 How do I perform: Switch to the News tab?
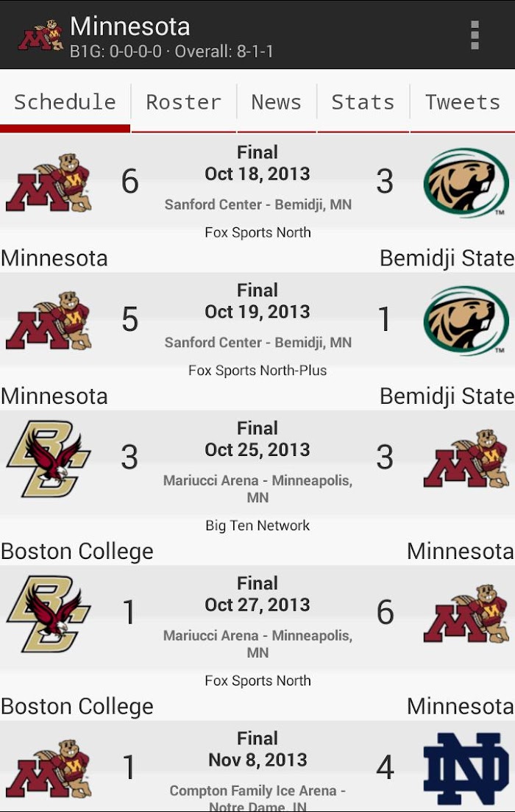pyautogui.click(x=276, y=102)
